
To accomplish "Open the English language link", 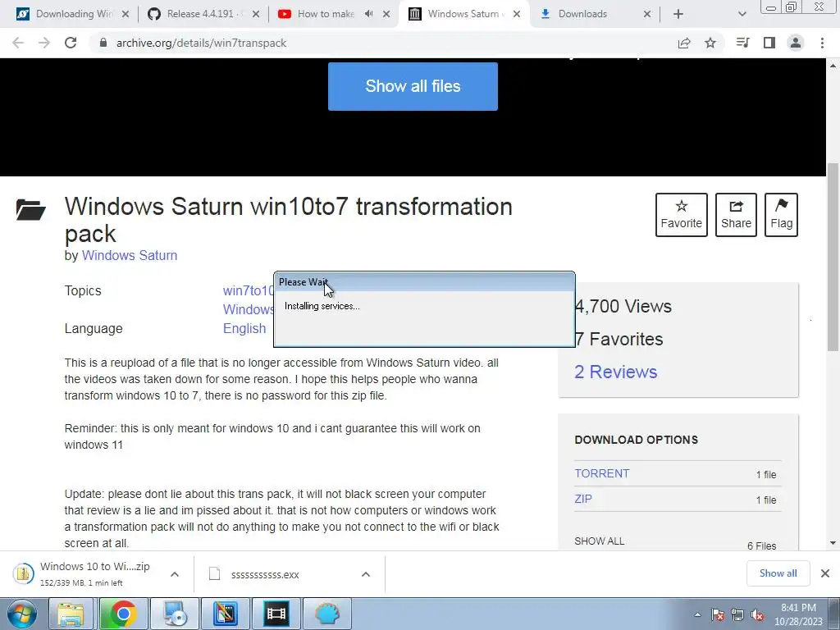I will 244,328.
